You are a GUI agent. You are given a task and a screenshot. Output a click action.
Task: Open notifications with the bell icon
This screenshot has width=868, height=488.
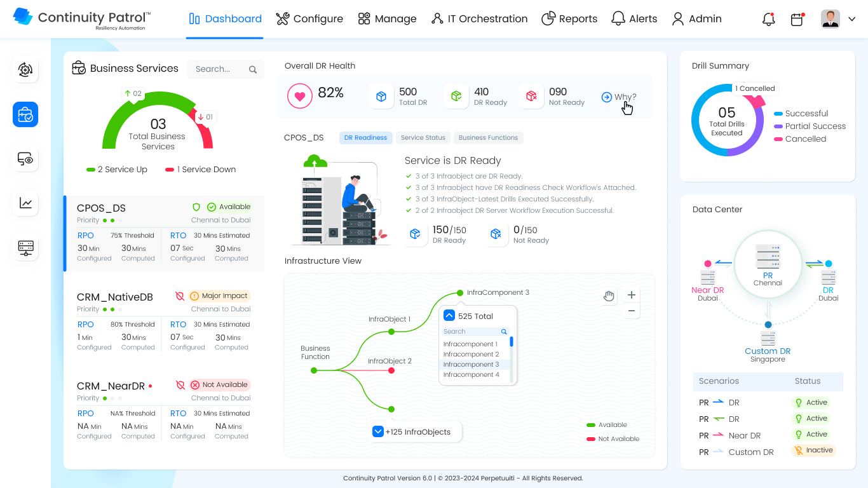click(768, 19)
